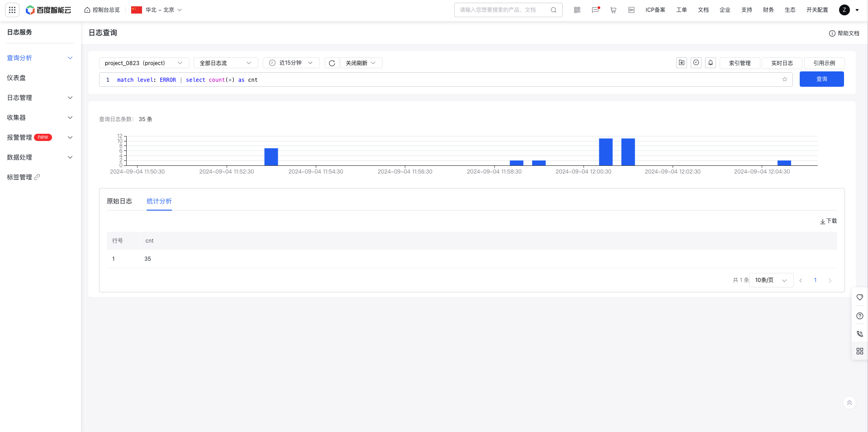Expand the account dropdown arrow
The width and height of the screenshot is (868, 432).
click(x=857, y=10)
